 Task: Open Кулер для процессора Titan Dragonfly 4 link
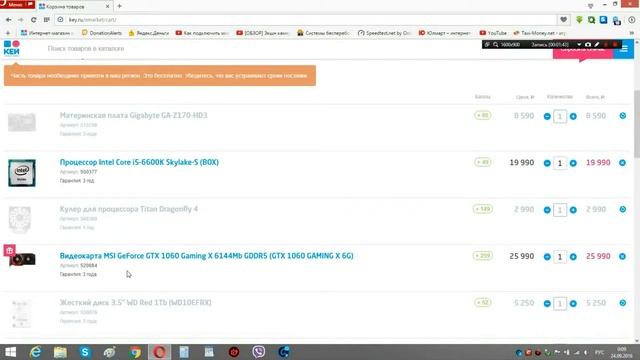pos(129,209)
